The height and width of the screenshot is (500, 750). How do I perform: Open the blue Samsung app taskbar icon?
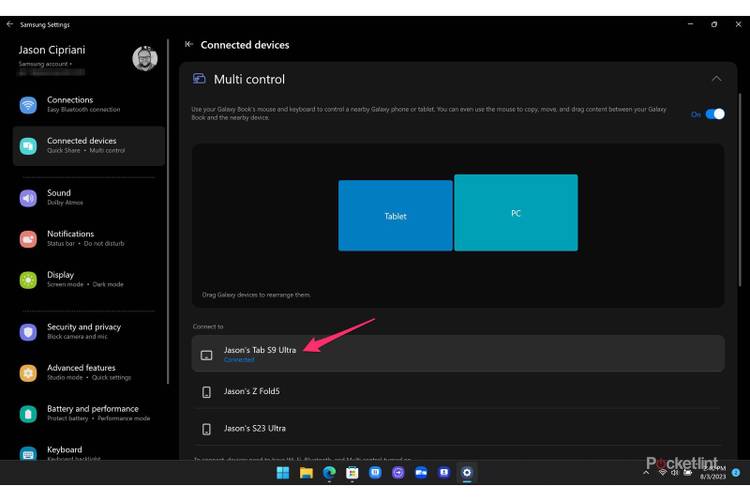click(375, 473)
